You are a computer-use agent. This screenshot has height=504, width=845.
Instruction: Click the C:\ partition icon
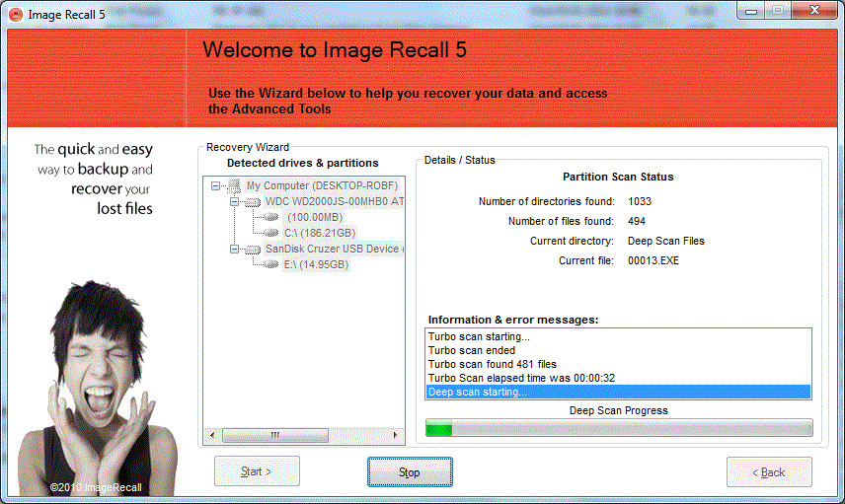click(x=271, y=233)
